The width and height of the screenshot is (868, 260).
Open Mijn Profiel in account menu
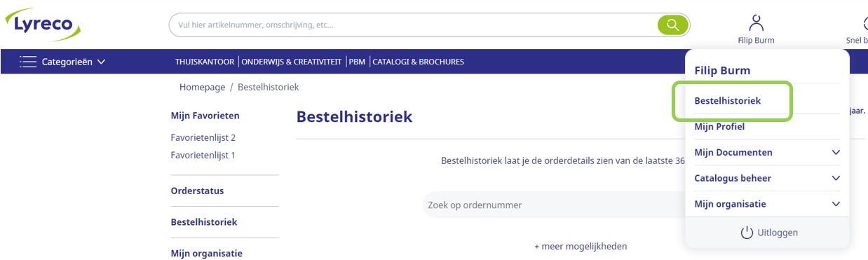pos(719,127)
